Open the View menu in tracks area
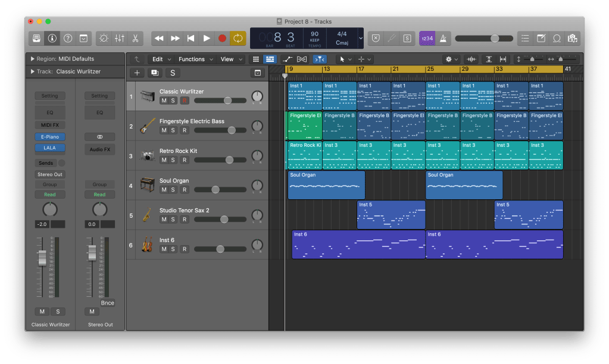The height and width of the screenshot is (364, 609). tap(230, 59)
